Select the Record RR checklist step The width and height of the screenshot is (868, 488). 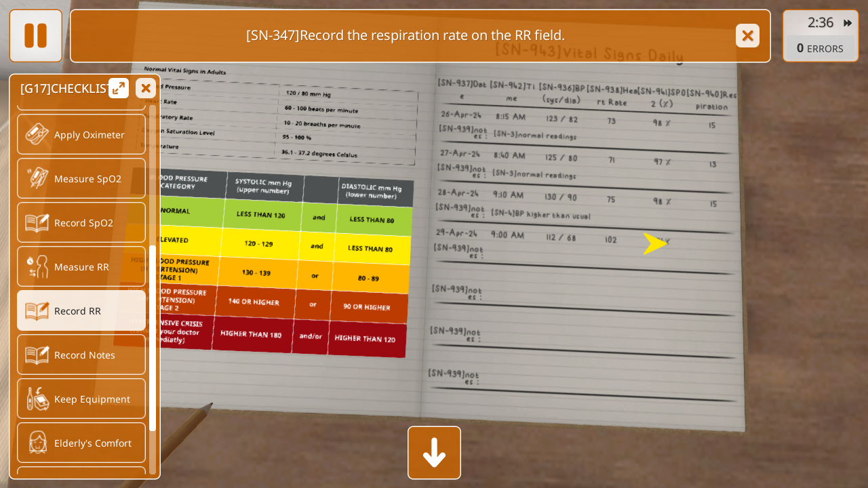pos(81,310)
